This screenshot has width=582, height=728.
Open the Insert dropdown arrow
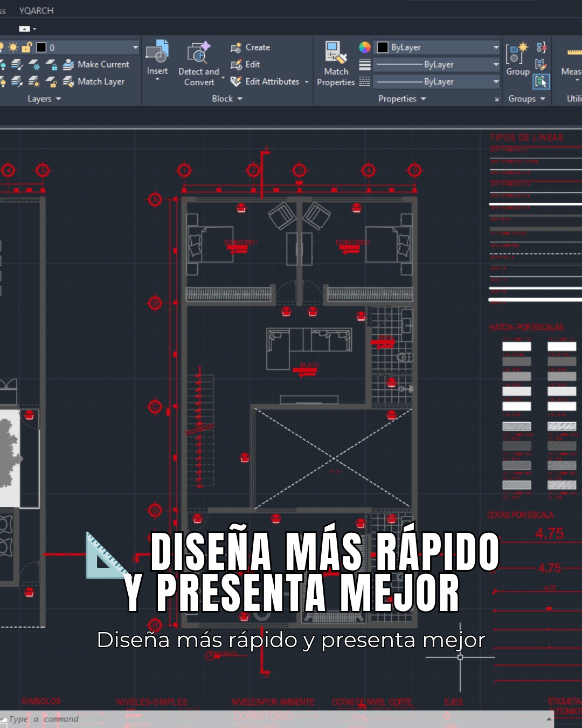click(157, 80)
